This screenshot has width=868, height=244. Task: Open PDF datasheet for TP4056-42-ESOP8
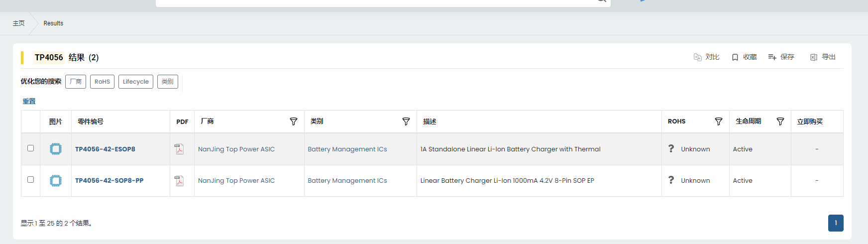pyautogui.click(x=179, y=149)
